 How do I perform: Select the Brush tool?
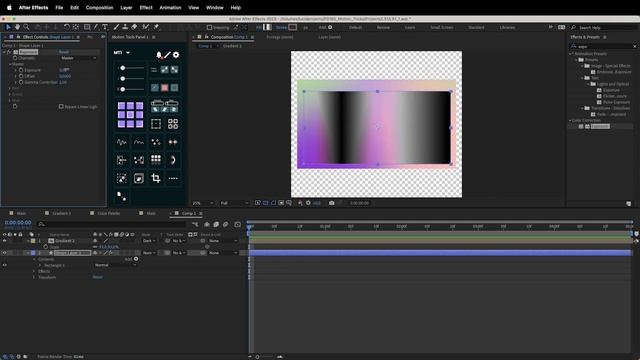tap(116, 27)
